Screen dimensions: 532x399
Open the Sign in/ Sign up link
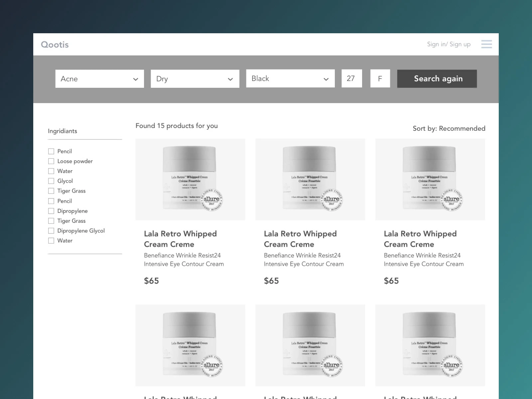pyautogui.click(x=449, y=44)
